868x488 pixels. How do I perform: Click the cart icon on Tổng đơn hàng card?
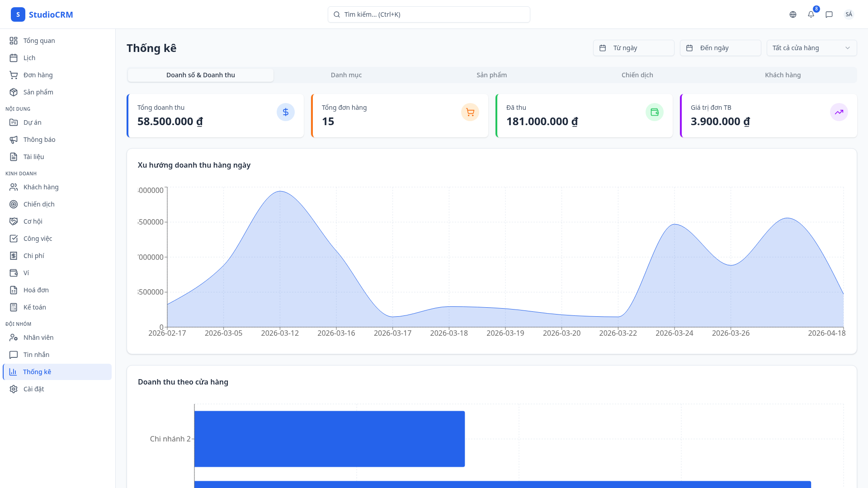tap(470, 112)
